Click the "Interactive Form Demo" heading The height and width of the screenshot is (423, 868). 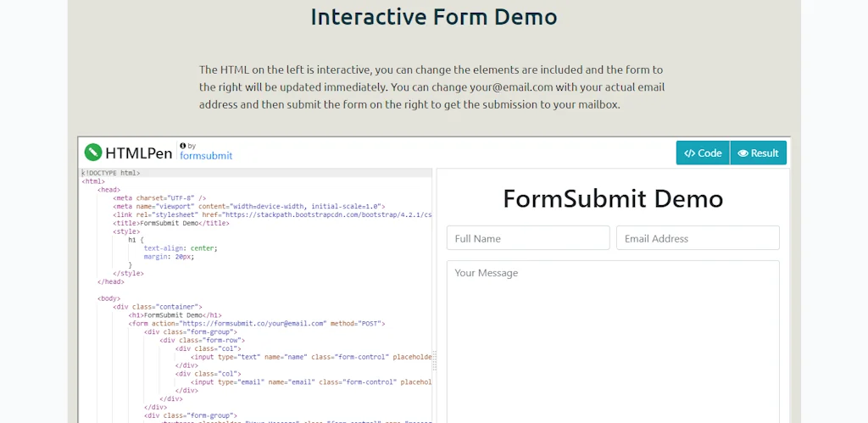(434, 17)
